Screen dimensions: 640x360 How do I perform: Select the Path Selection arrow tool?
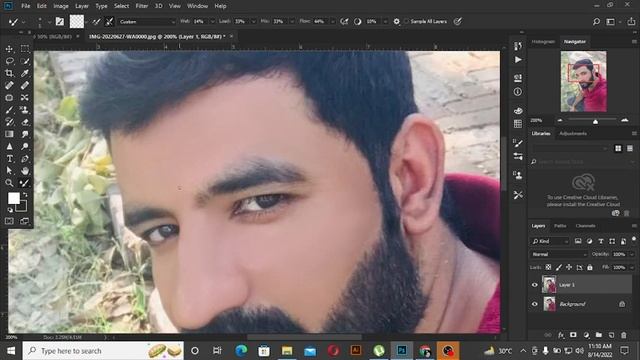click(9, 171)
